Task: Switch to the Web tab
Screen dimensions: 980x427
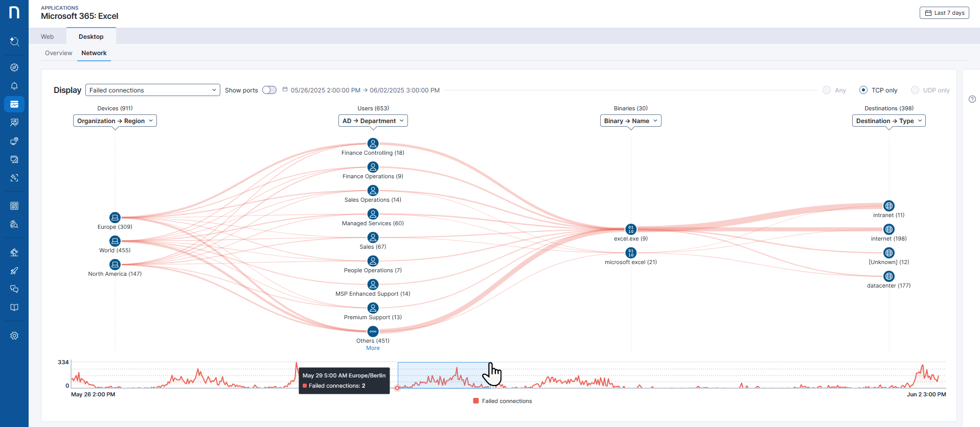Action: click(x=48, y=37)
